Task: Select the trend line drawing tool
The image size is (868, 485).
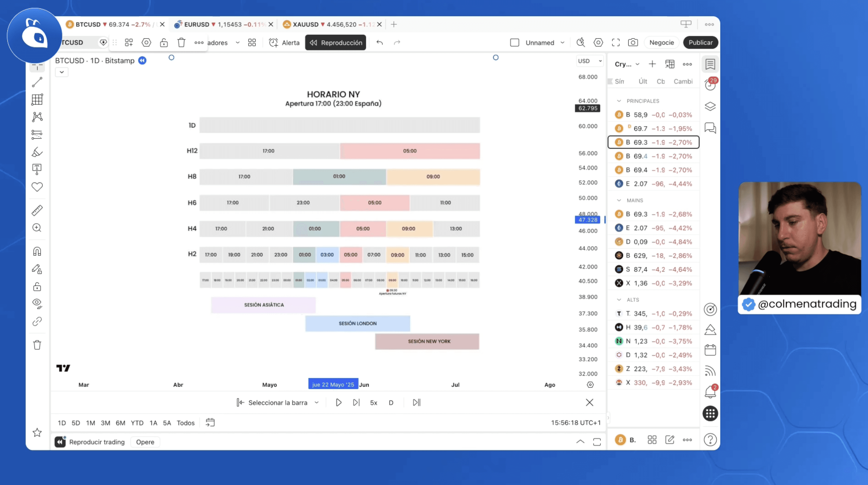Action: [x=37, y=82]
